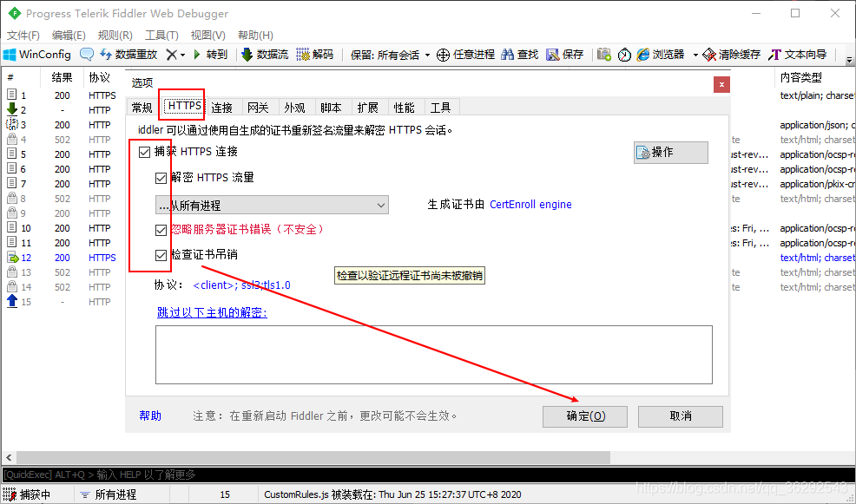Click the 所有进程 filter in status bar
This screenshot has height=504, width=856.
109,494
